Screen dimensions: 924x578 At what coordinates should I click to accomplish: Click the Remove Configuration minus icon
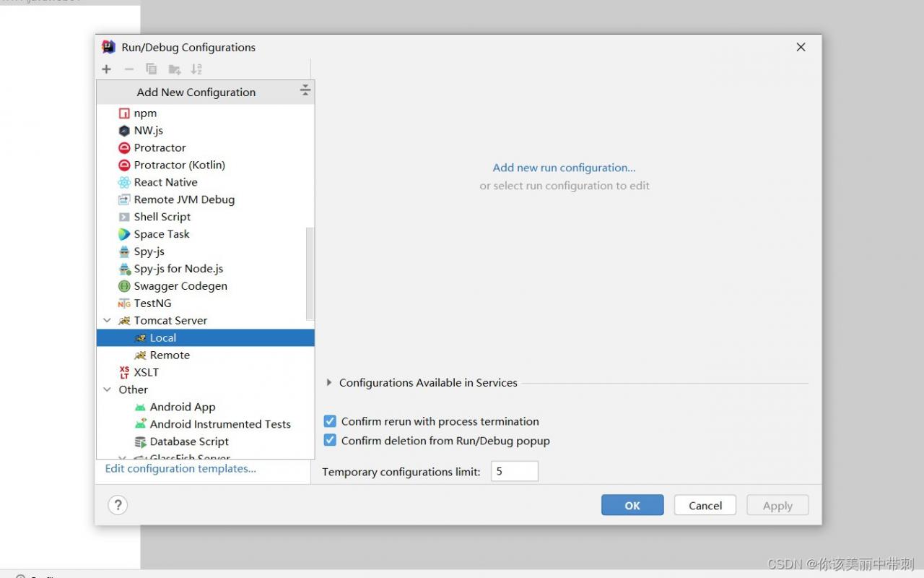coord(129,69)
